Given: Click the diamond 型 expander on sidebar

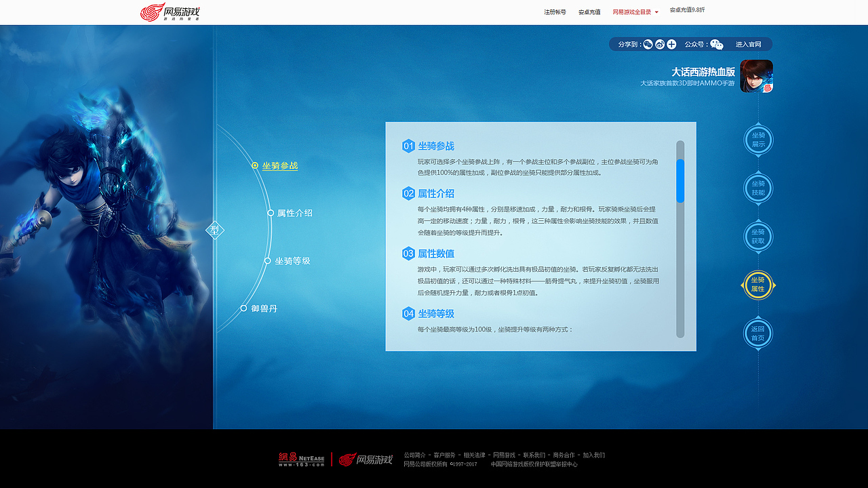Looking at the screenshot, I should [x=214, y=230].
